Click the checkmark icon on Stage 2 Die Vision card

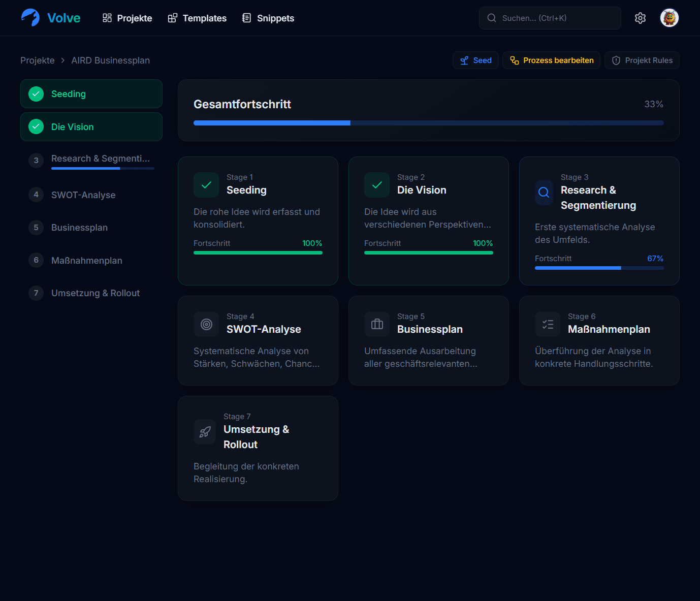point(377,185)
